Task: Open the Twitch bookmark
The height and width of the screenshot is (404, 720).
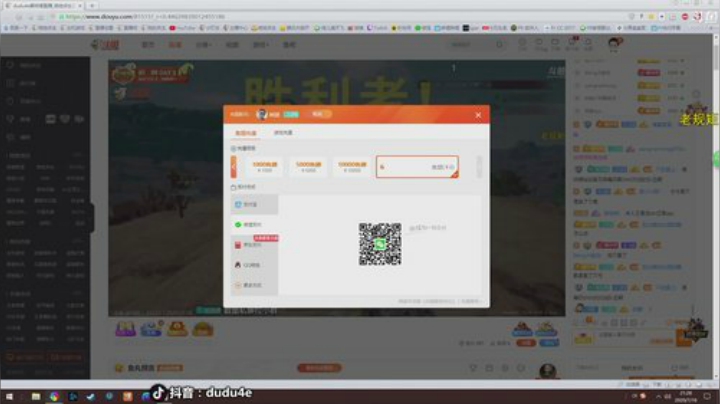Action: pos(377,28)
